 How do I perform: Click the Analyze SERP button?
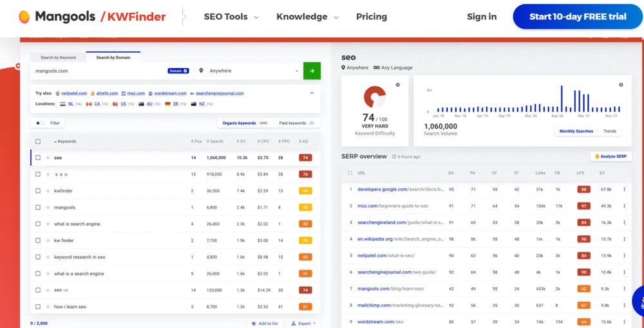tap(611, 157)
